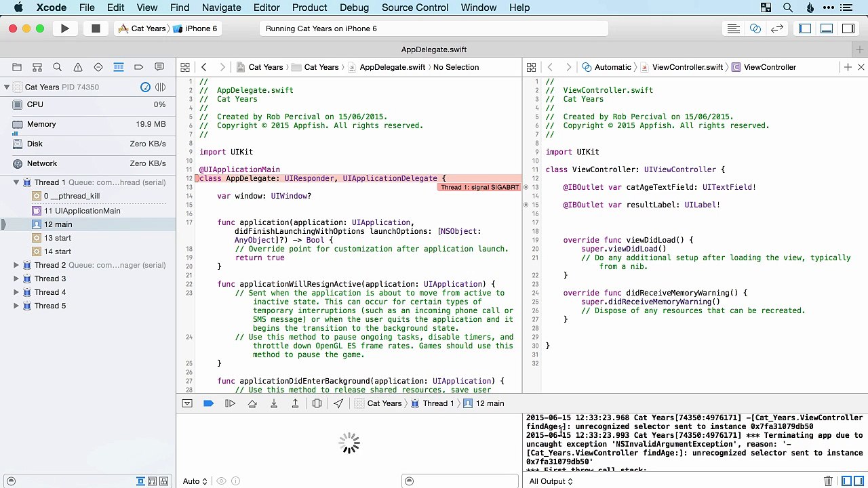Run the app with the Play button
Screen dimensions: 868x488
pyautogui.click(x=64, y=28)
